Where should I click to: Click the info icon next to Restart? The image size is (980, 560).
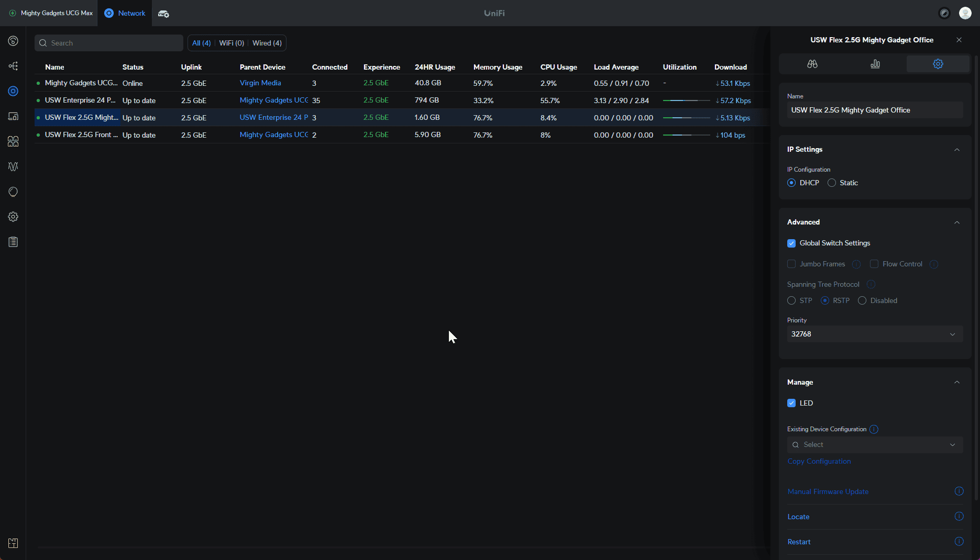coord(959,542)
